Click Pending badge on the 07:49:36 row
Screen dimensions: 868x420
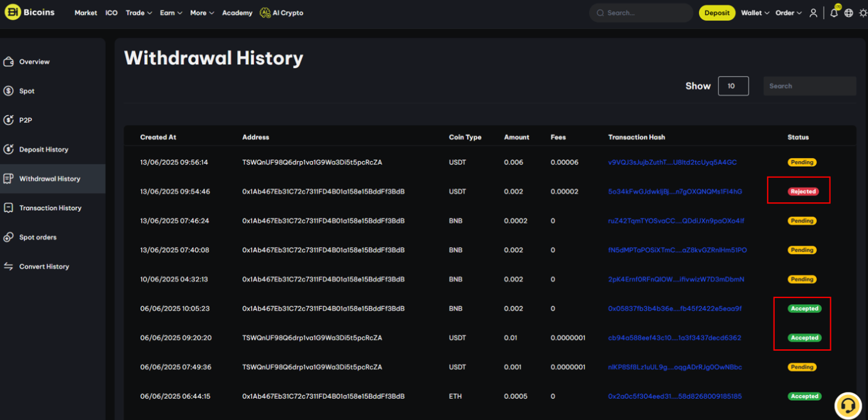pos(802,367)
